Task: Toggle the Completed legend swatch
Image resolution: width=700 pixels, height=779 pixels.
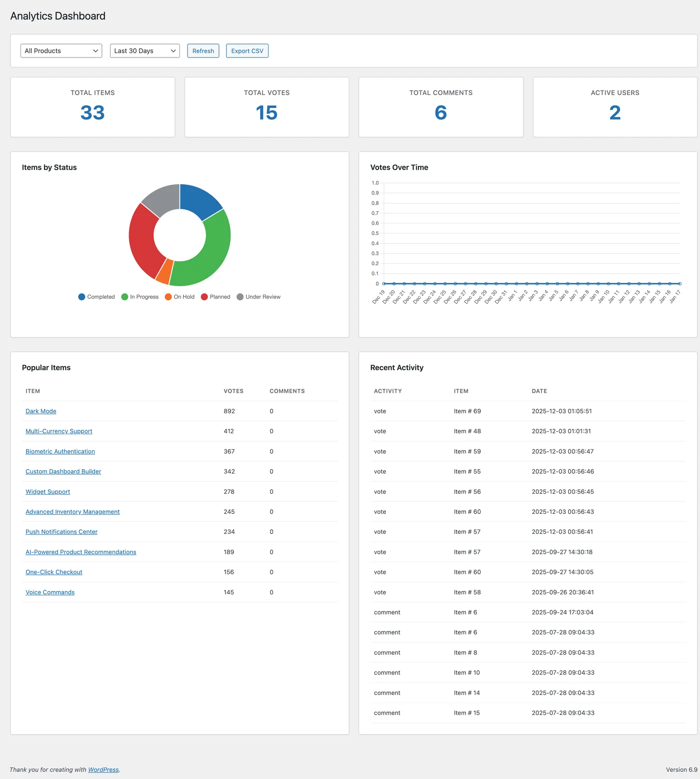Action: pos(82,297)
